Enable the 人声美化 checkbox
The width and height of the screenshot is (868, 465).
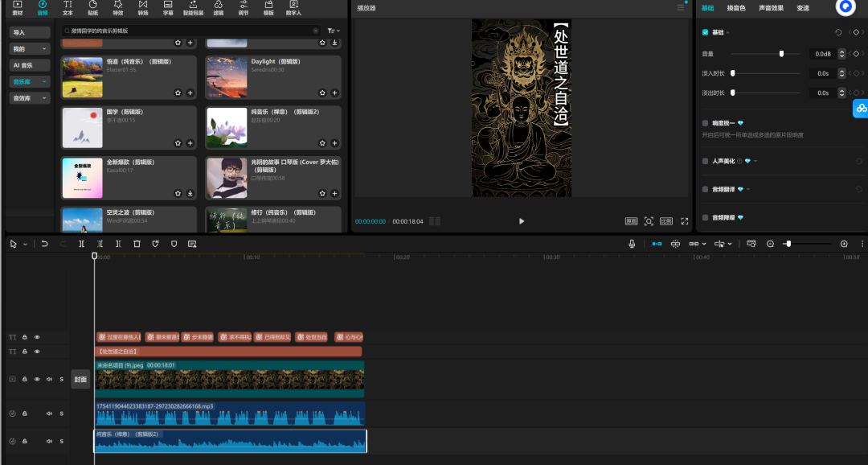click(706, 161)
